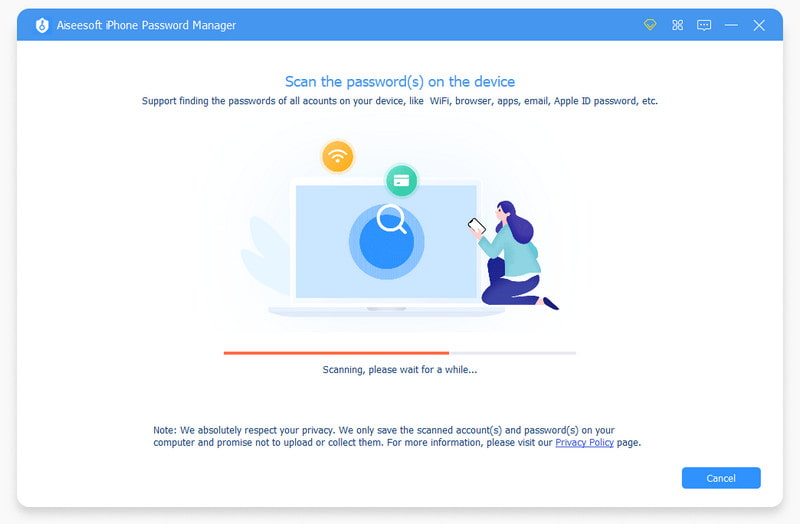This screenshot has height=524, width=800.
Task: Click the unfilled gray progress bar portion
Action: coord(512,353)
